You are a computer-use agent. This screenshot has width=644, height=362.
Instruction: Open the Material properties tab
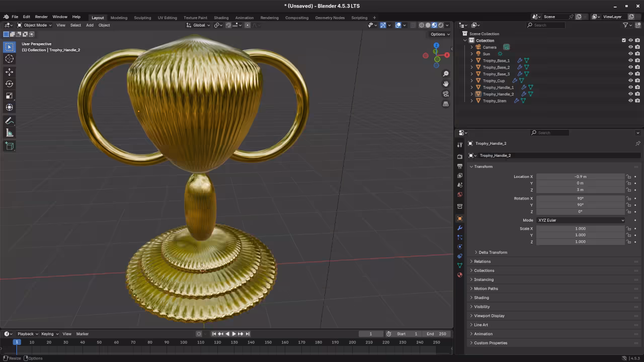(459, 275)
